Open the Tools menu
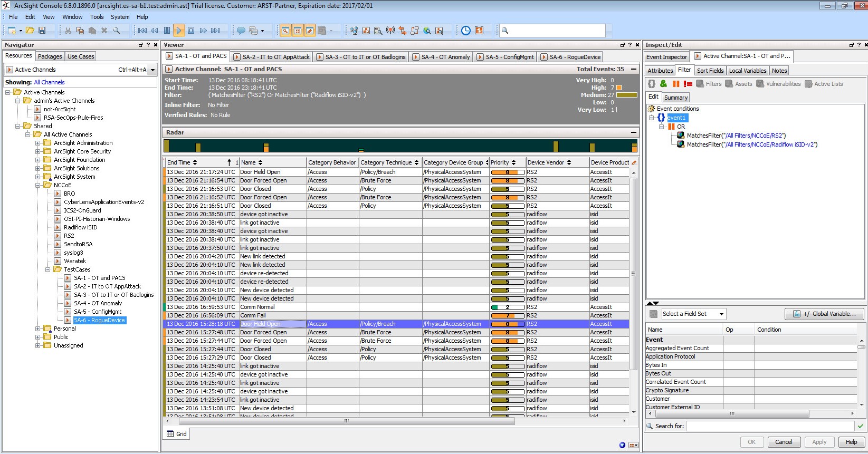 pos(97,17)
